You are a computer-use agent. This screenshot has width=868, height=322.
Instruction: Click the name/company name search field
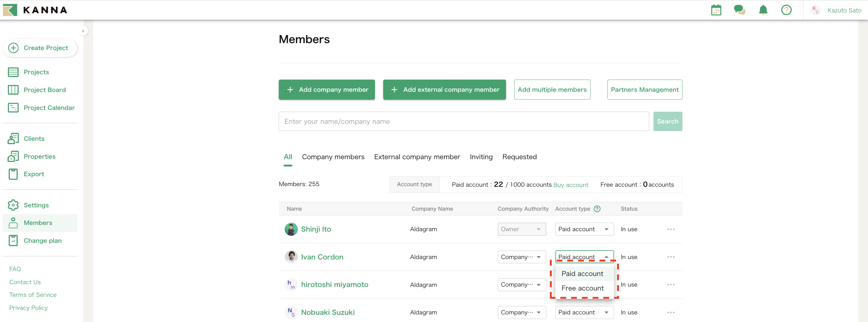point(463,122)
